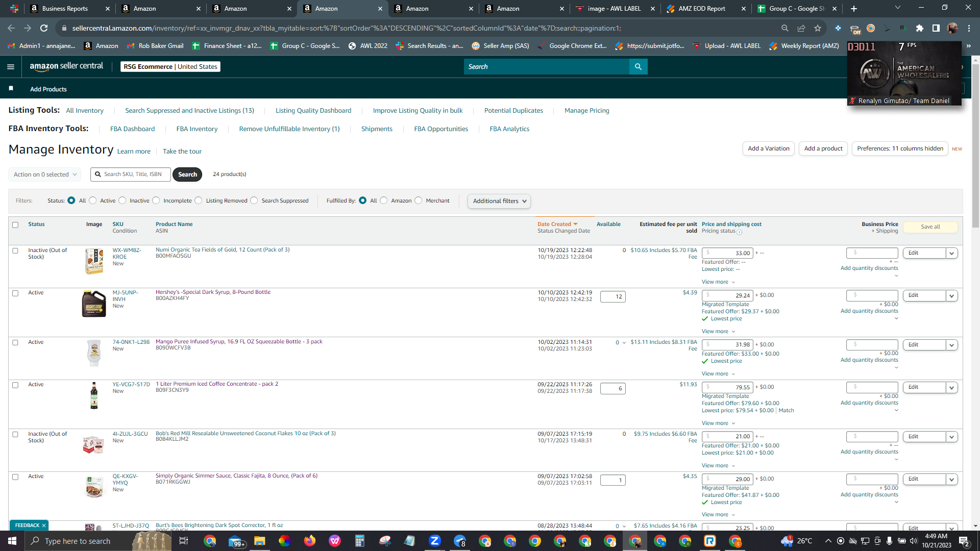Open the FBA Dashboard tool link
Image resolution: width=980 pixels, height=551 pixels.
(x=132, y=129)
